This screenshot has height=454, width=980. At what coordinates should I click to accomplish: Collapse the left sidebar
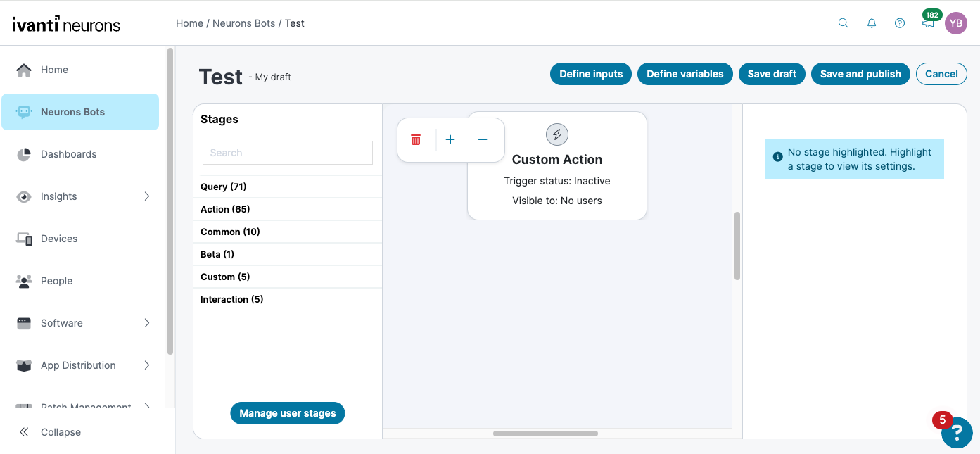(49, 431)
